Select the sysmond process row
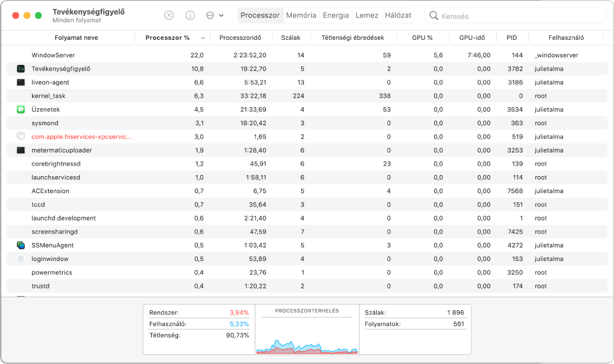Screen dimensions: 614x364 pyautogui.click(x=307, y=123)
